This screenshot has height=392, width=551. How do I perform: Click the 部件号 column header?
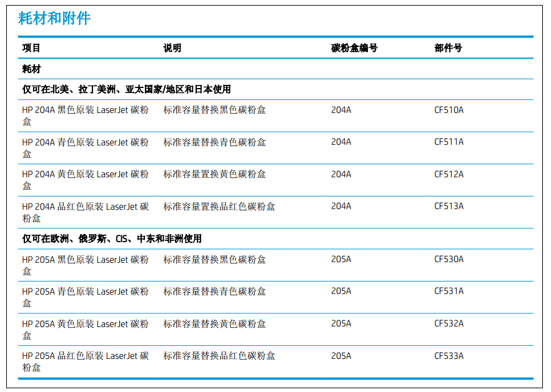(x=449, y=48)
